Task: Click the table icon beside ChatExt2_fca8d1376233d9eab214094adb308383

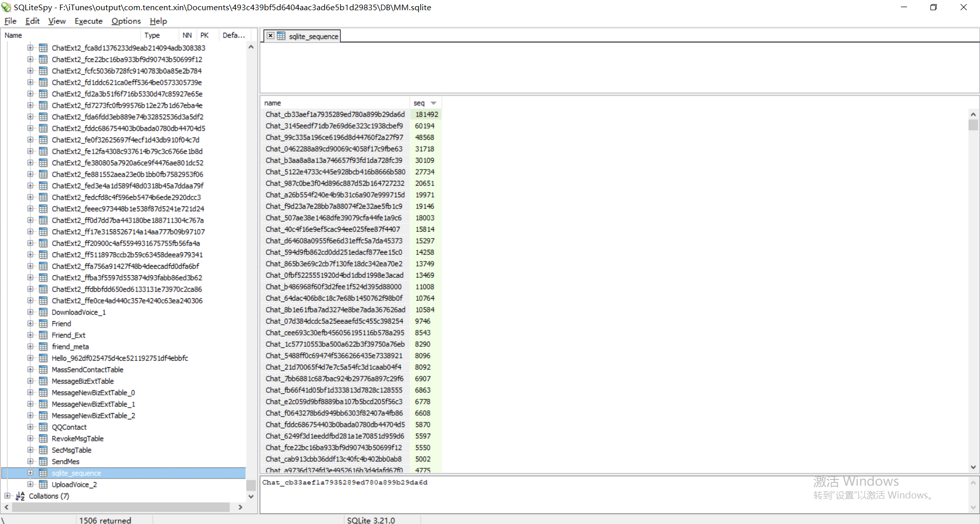Action: pyautogui.click(x=43, y=47)
